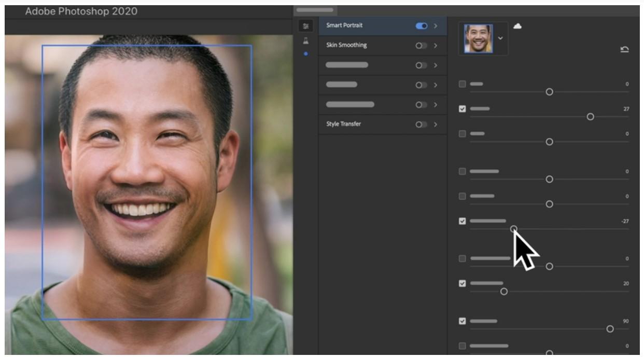Screen dimensions: 644x357
Task: Click the slider handle set to 27
Action: point(590,117)
